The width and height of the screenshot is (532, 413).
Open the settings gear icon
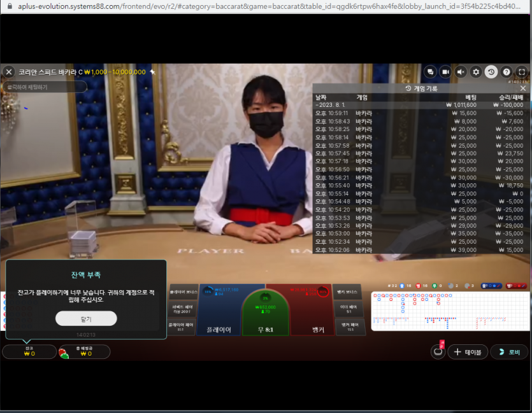coord(476,72)
